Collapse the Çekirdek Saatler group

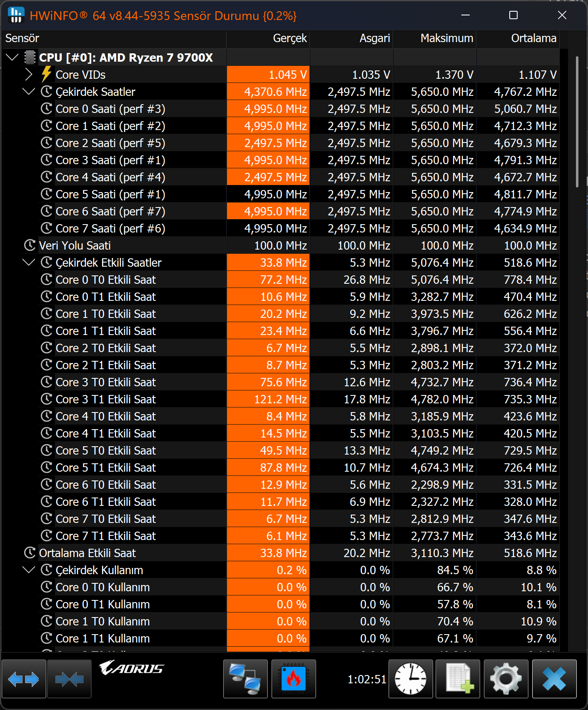pos(29,92)
